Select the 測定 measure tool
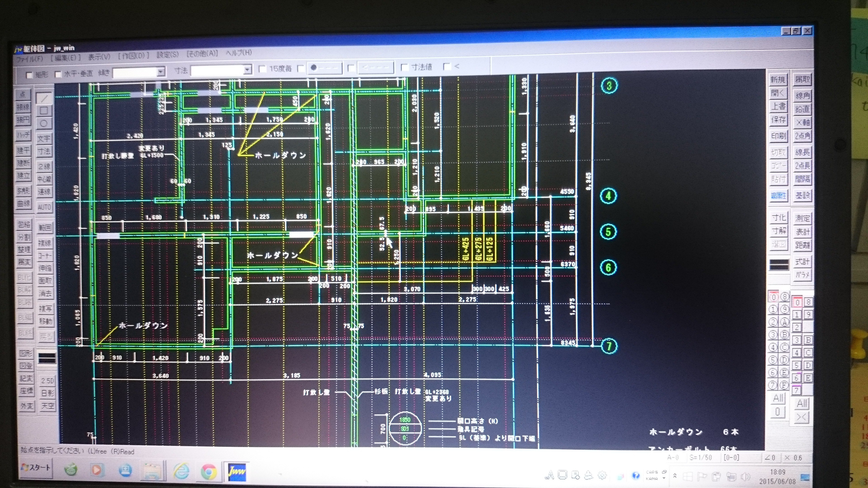This screenshot has width=868, height=488. click(x=802, y=218)
